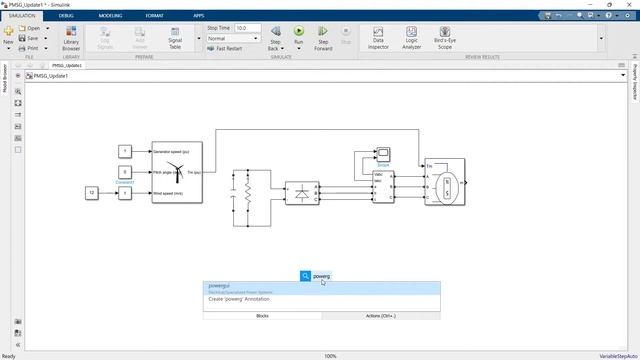Open the Normal simulation mode dropdown
Screen dimensions: 640x360
point(233,38)
